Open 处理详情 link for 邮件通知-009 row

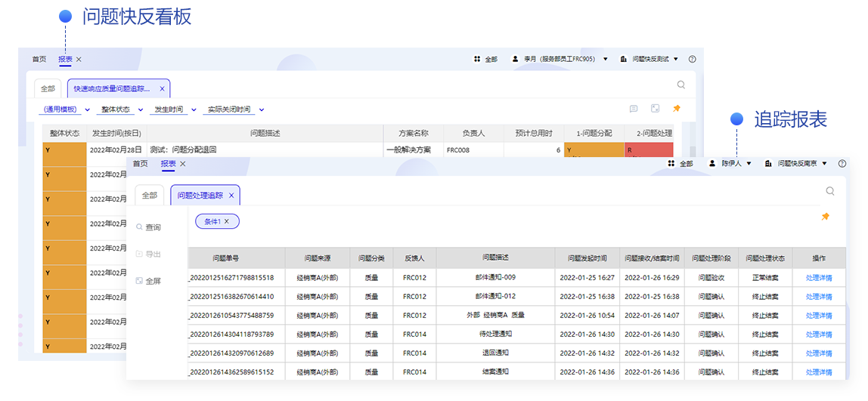click(x=819, y=278)
